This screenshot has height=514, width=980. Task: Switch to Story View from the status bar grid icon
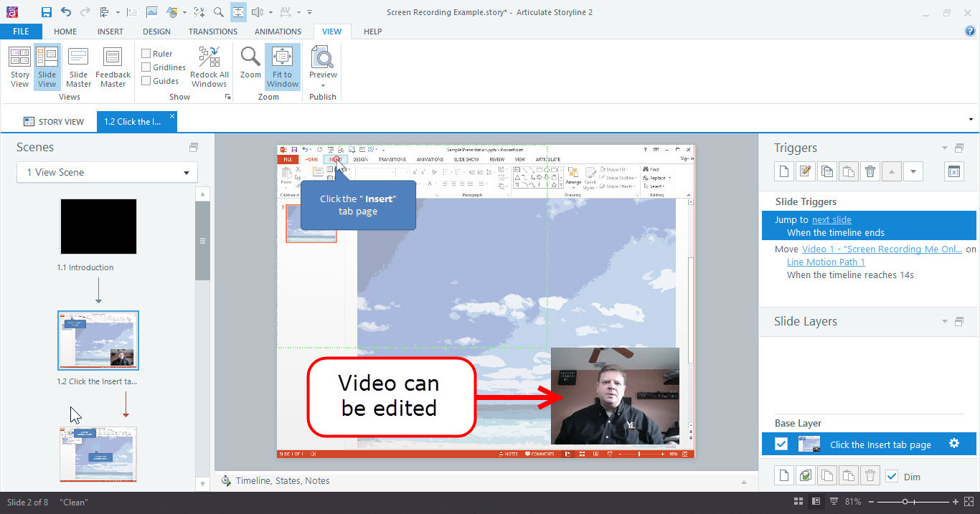(799, 501)
